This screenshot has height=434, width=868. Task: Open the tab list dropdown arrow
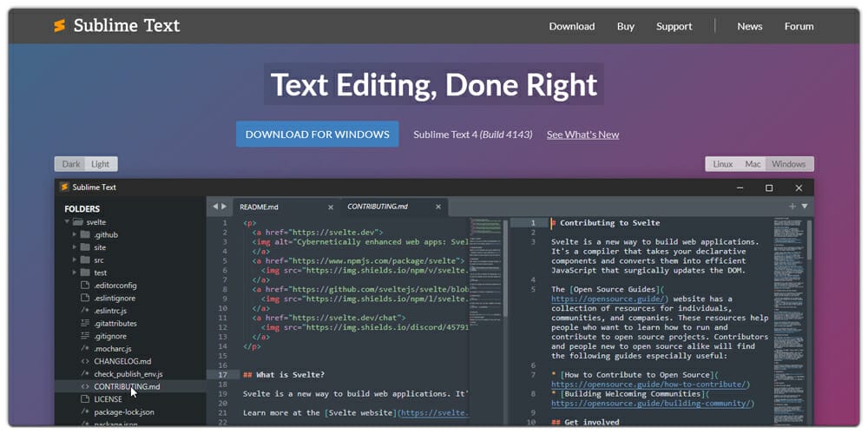(805, 206)
